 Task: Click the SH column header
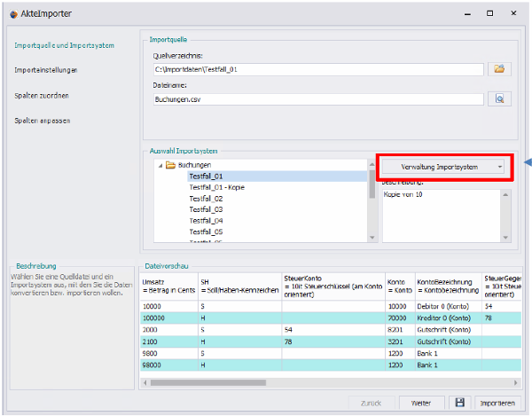pyautogui.click(x=240, y=286)
